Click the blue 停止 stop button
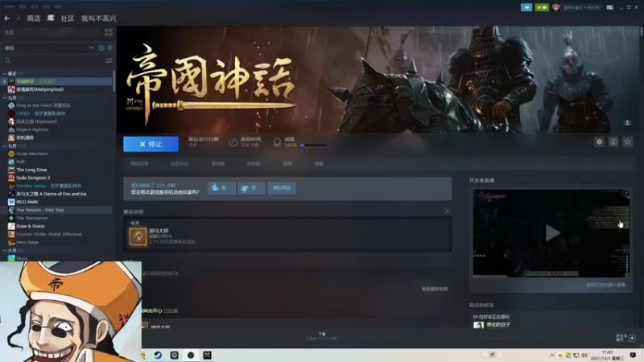Image resolution: width=644 pixels, height=362 pixels. (151, 144)
